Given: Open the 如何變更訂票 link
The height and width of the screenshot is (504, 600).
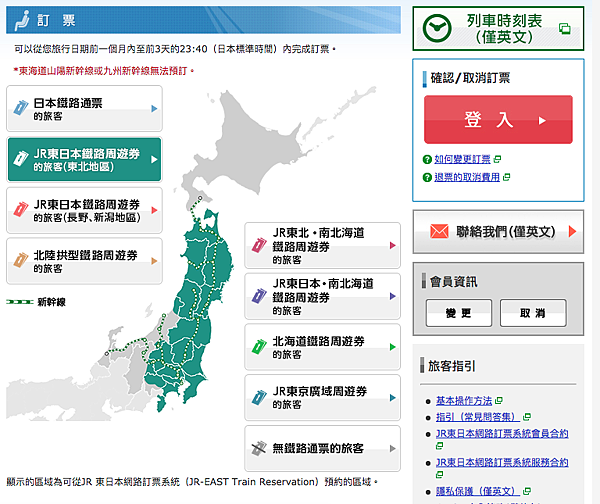Looking at the screenshot, I should click(462, 159).
